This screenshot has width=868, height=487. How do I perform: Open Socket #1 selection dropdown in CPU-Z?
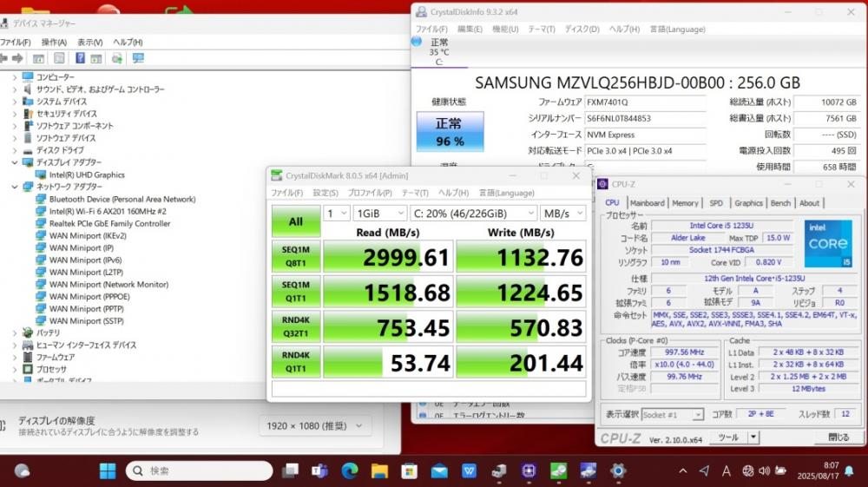[673, 414]
